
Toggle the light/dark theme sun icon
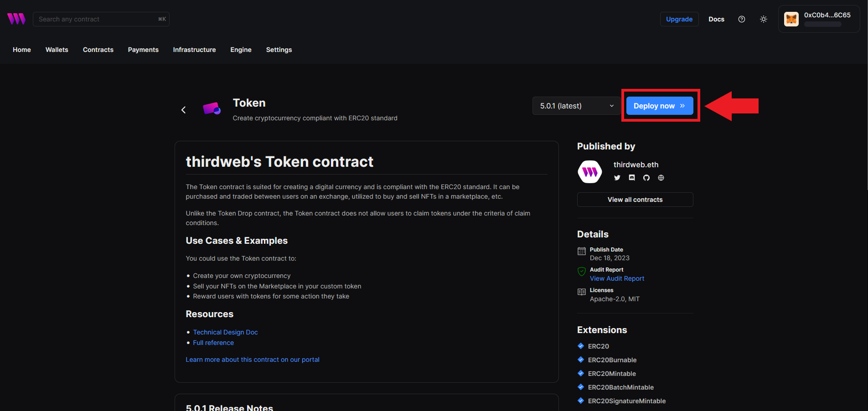(764, 19)
